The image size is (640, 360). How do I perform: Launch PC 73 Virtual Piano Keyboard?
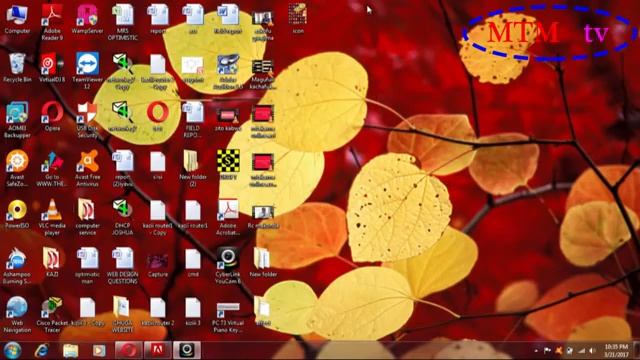(x=228, y=317)
